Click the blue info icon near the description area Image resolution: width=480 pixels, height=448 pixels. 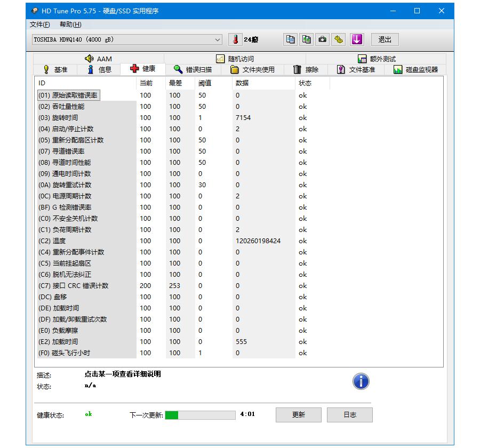pyautogui.click(x=361, y=381)
